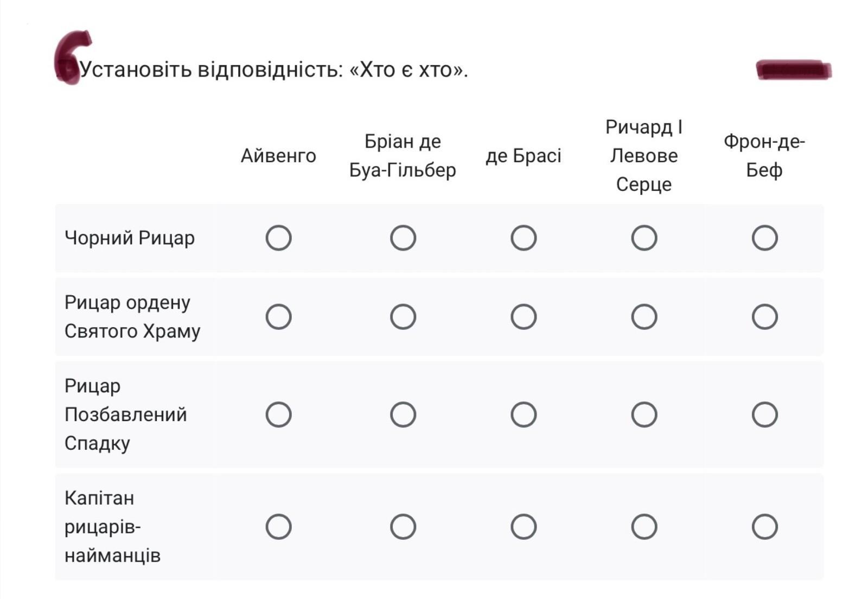Mark Фрон-де-Беф for Чорний Рицар row
The image size is (868, 599).
coord(764,238)
